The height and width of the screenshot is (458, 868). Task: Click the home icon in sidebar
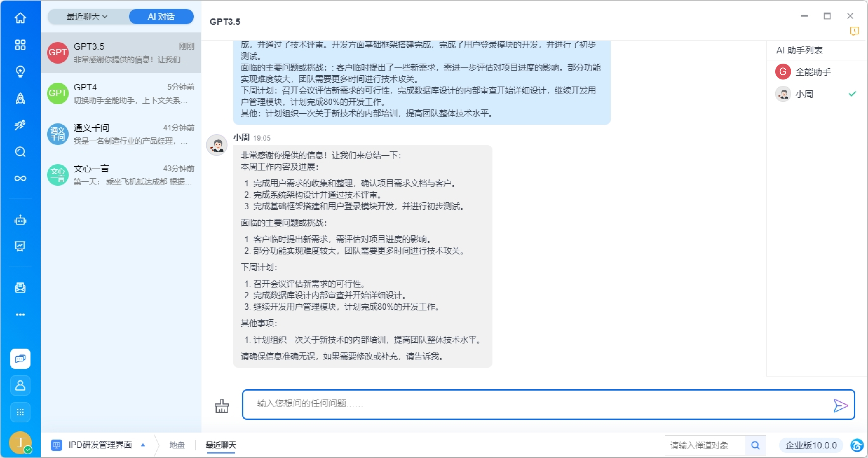click(20, 17)
